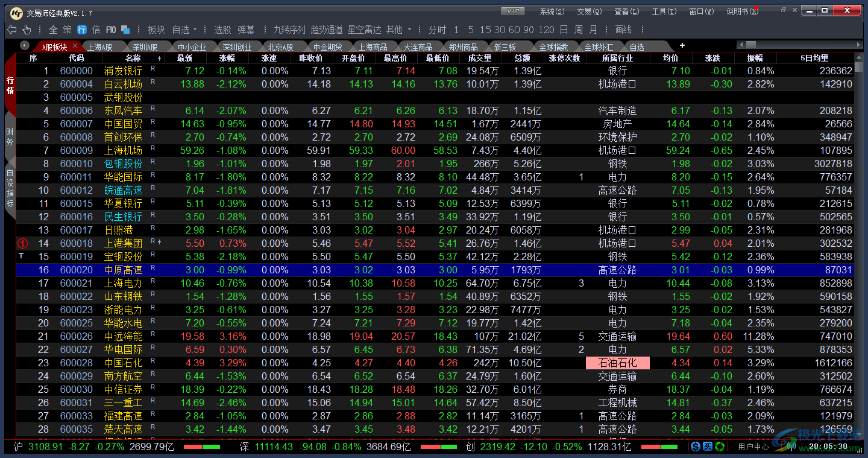Click the red circled 1 marker on row 14
This screenshot has height=458, width=868.
pyautogui.click(x=22, y=243)
